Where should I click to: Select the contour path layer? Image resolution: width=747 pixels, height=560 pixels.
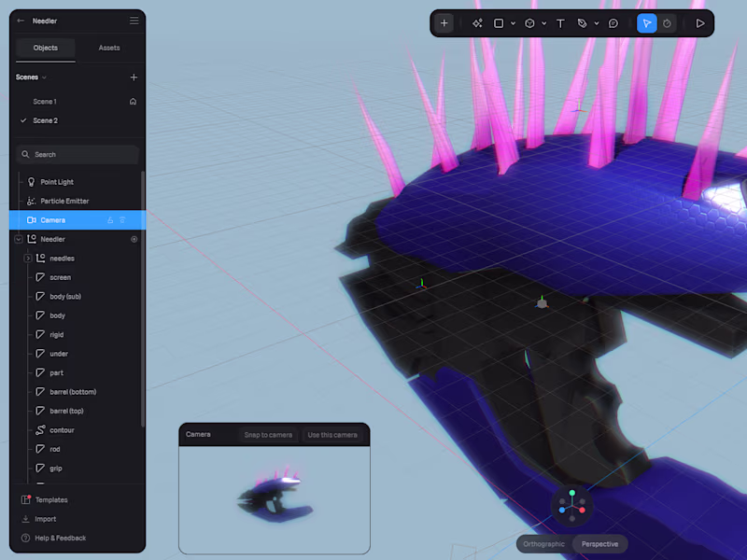62,430
